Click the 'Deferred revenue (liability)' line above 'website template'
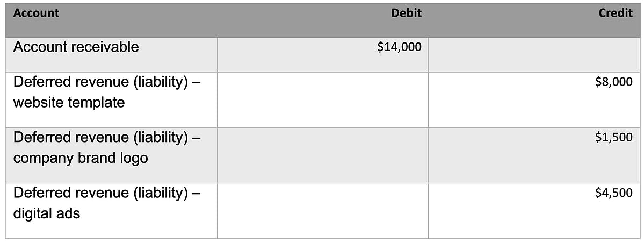Image resolution: width=644 pixels, height=242 pixels. pyautogui.click(x=102, y=82)
